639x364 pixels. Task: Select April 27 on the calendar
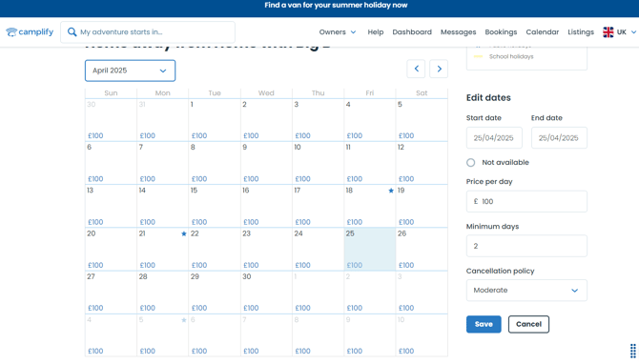(111, 293)
